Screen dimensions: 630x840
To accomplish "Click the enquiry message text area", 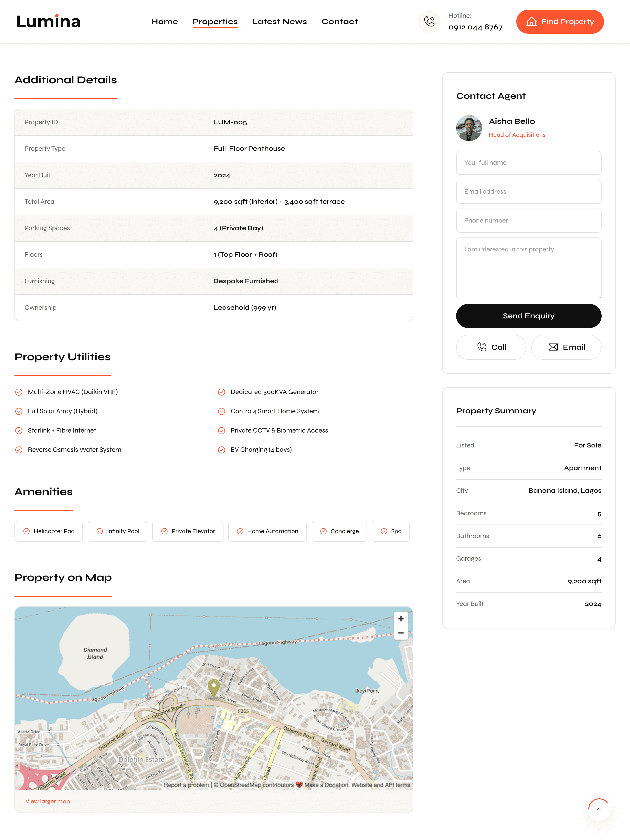I will coord(529,268).
